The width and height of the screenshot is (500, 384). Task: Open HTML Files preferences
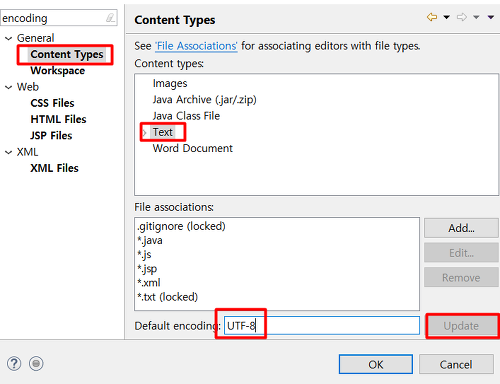click(x=58, y=119)
